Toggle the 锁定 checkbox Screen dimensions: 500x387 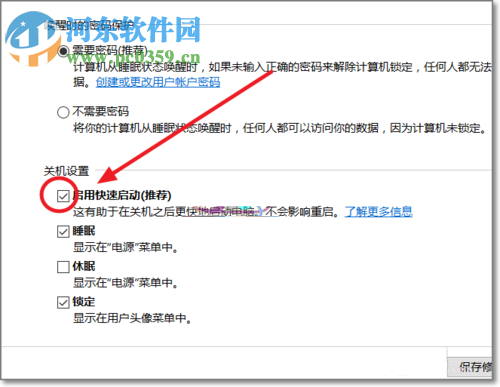pos(63,302)
